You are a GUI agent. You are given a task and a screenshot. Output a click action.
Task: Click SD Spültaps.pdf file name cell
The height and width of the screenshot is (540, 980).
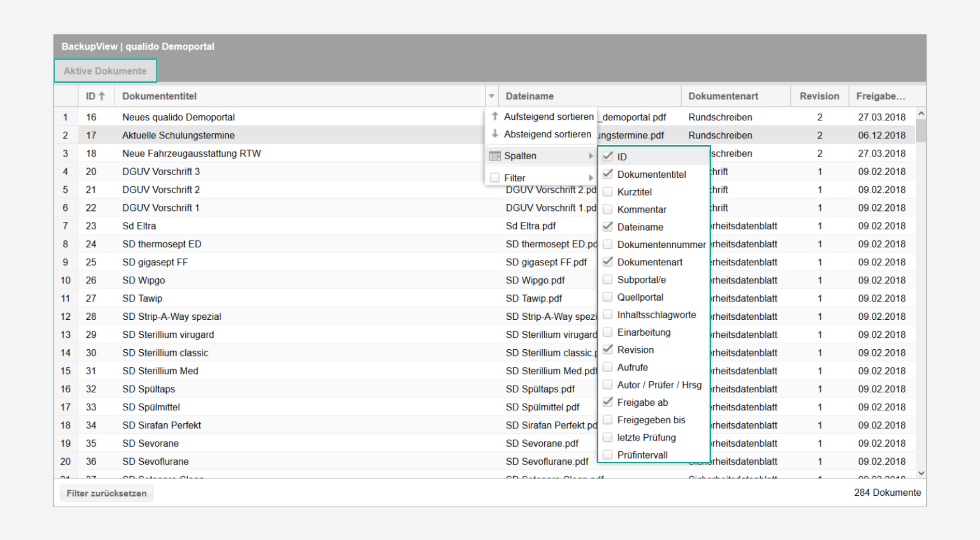click(x=540, y=388)
